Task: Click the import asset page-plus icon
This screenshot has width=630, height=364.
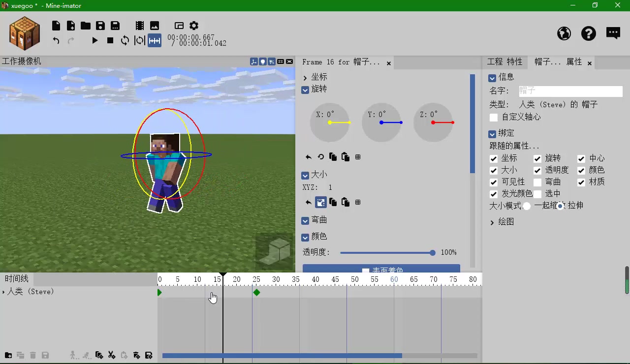Action: pyautogui.click(x=71, y=26)
